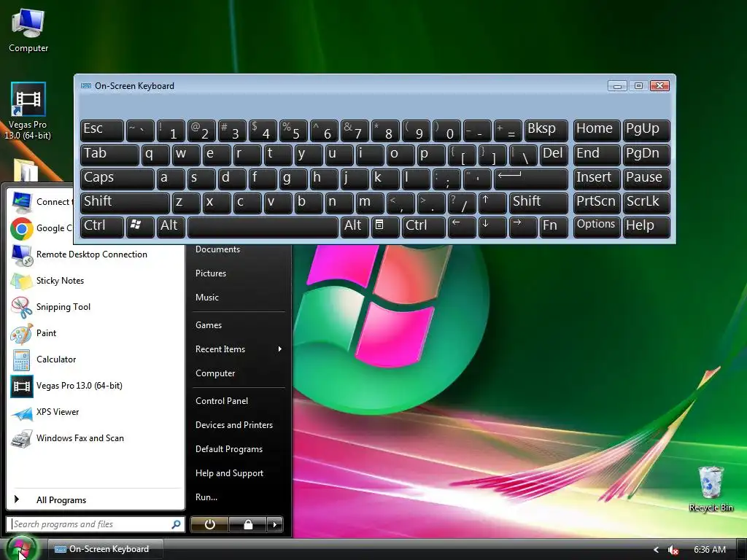Click the Home key on keyboard
Image resolution: width=747 pixels, height=560 pixels.
pos(597,131)
